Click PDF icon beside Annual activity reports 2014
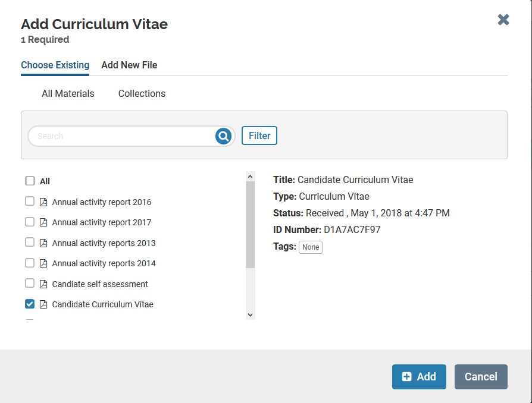Screen dimensions: 532x403 point(43,263)
